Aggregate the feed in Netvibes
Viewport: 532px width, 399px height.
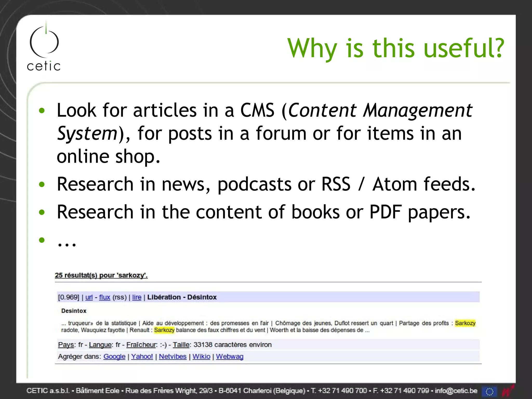pos(172,356)
